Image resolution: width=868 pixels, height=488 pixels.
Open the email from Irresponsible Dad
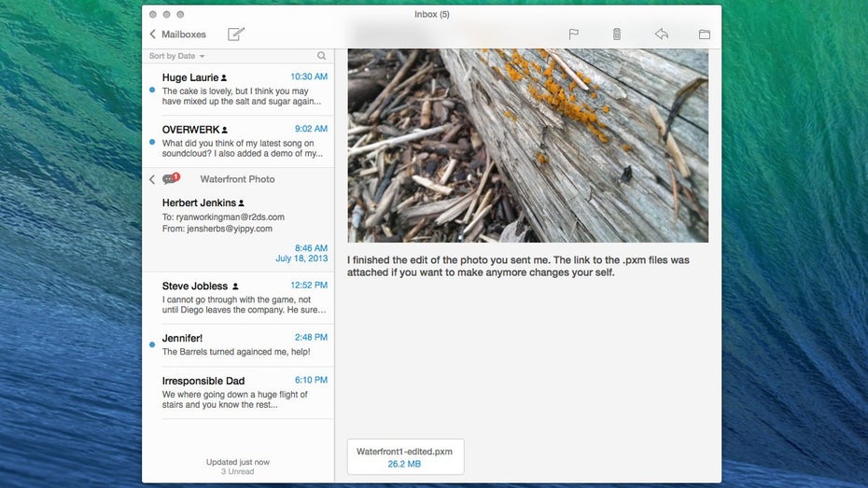pyautogui.click(x=238, y=393)
